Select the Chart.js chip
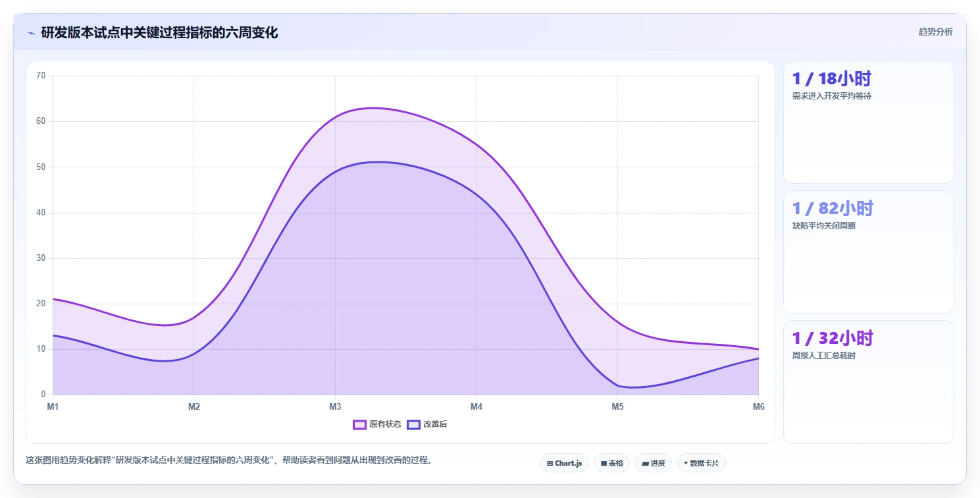Image resolution: width=980 pixels, height=498 pixels. 564,463
